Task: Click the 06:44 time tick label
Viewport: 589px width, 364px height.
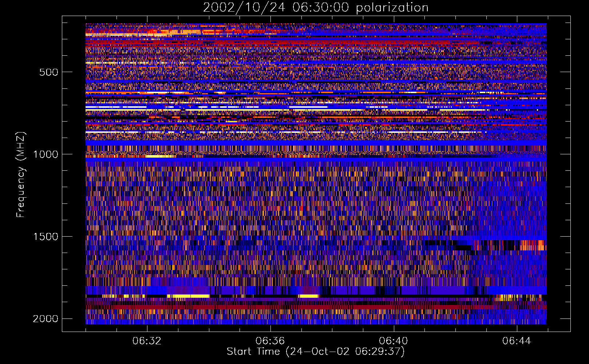Action: (x=517, y=341)
